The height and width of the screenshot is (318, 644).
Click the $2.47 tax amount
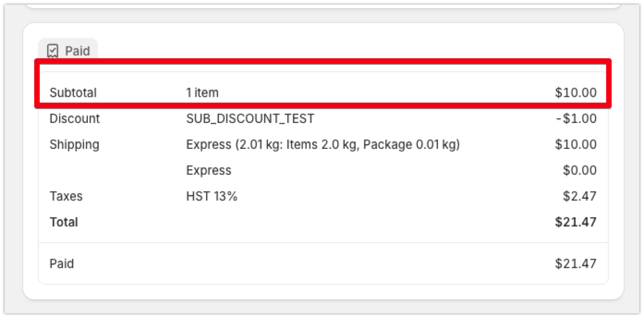[579, 196]
